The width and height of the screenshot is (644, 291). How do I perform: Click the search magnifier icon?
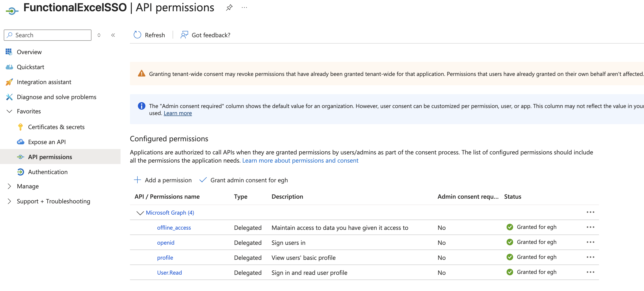[10, 35]
